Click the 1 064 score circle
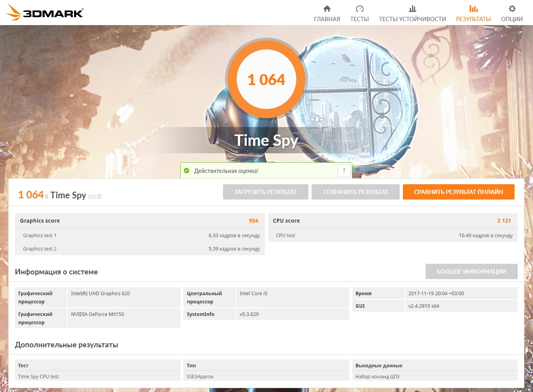 266,79
